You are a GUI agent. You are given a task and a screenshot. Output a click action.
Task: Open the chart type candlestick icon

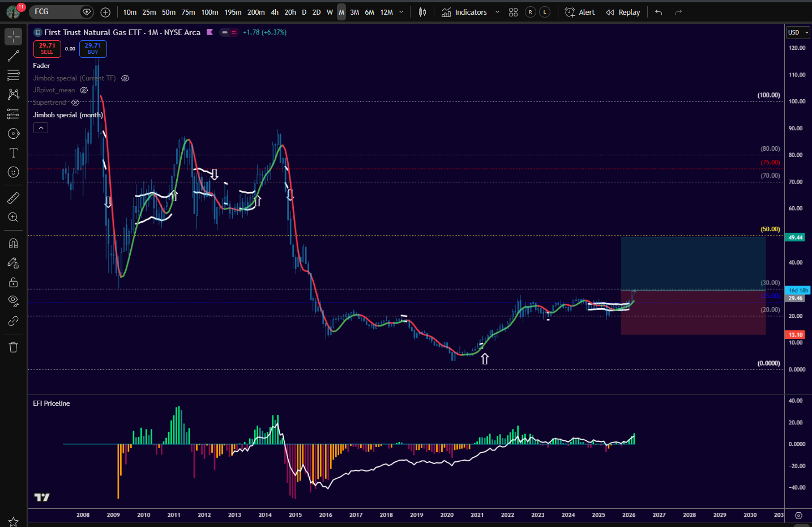click(x=422, y=12)
